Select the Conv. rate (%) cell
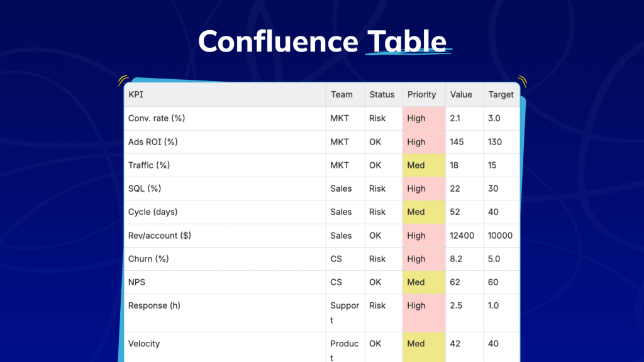 155,118
